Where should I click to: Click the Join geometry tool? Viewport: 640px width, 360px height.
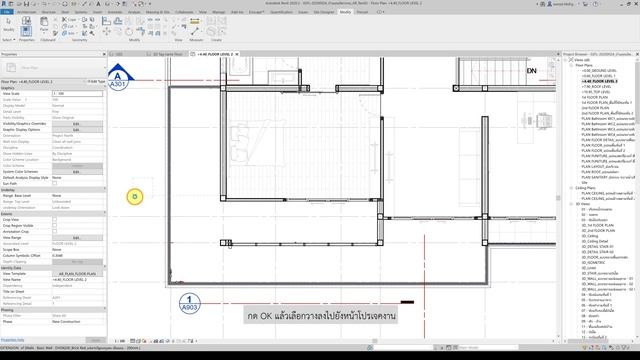69,33
